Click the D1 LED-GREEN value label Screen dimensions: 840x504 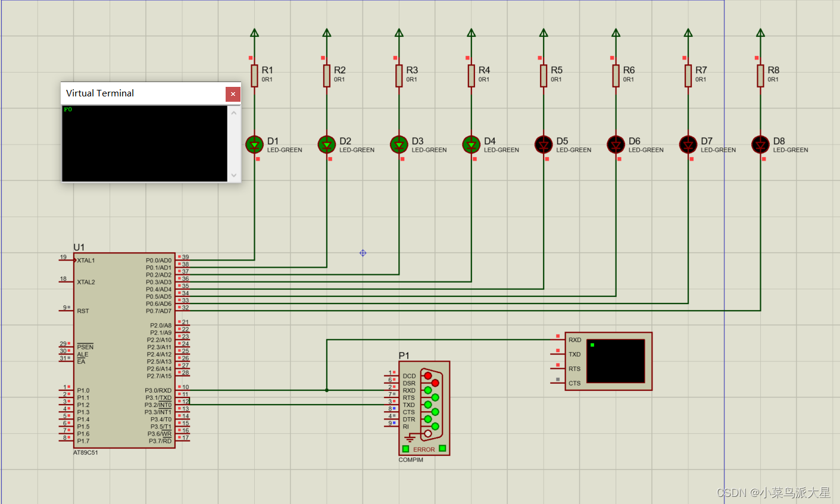285,150
